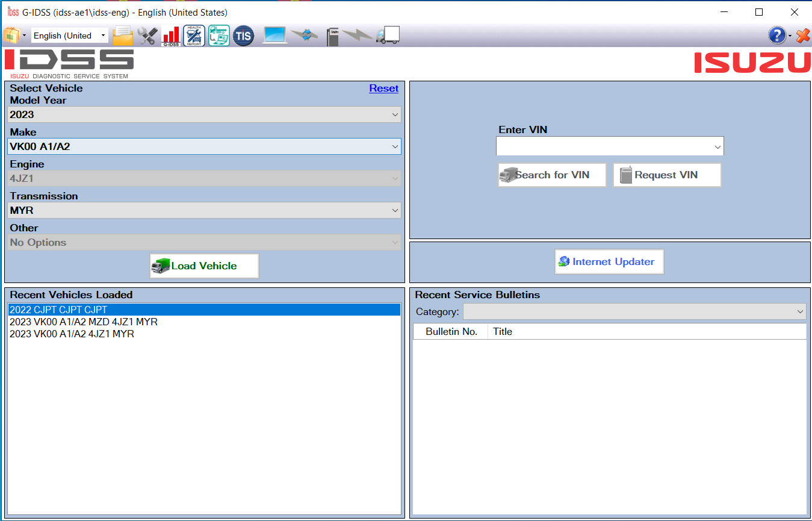Click the Help question mark icon
Image resolution: width=812 pixels, height=521 pixels.
click(776, 35)
